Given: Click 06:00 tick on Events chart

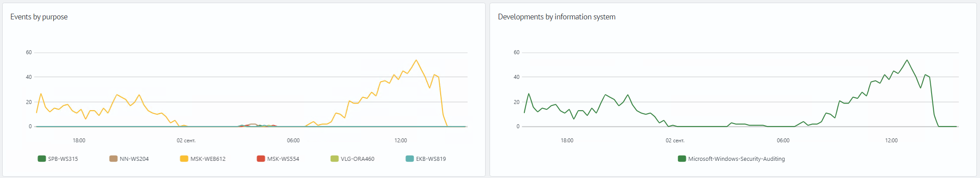Looking at the screenshot, I should [x=293, y=141].
